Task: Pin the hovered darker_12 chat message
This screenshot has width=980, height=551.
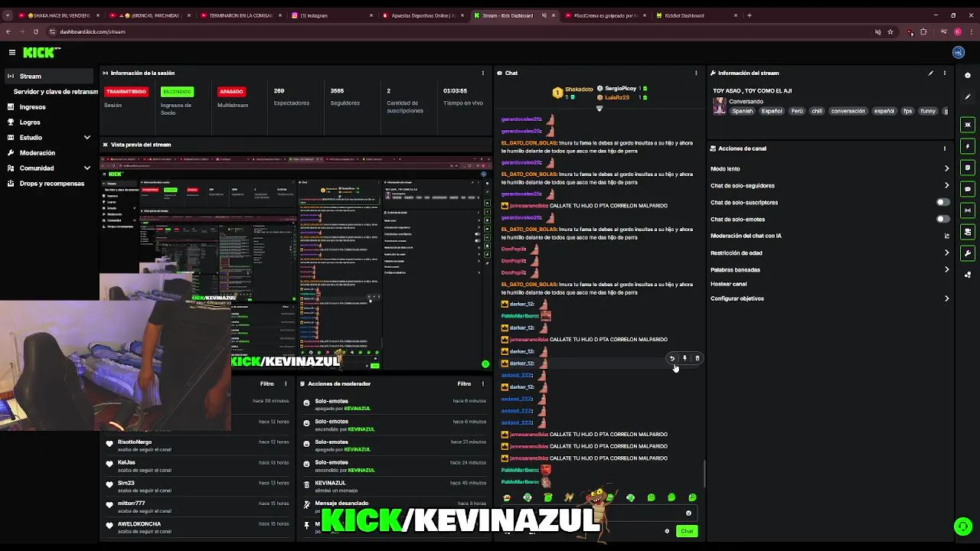Action: click(x=684, y=358)
